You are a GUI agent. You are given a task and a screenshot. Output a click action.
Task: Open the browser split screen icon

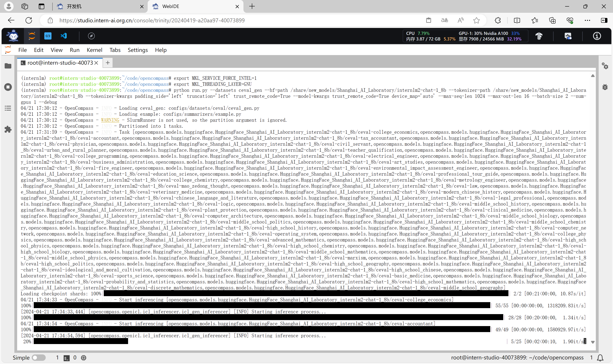(x=517, y=20)
